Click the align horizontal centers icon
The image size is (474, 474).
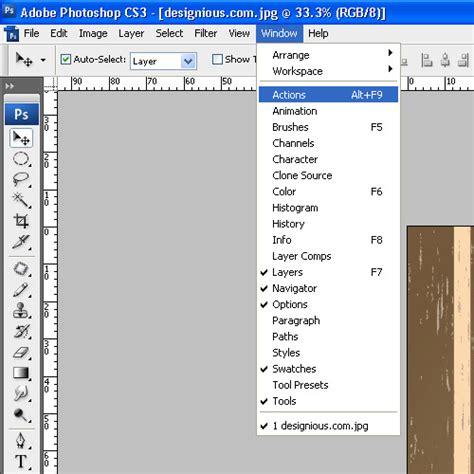(445, 60)
